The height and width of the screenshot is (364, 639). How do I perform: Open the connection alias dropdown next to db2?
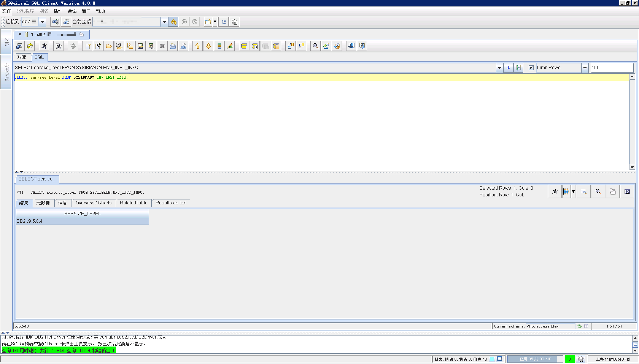pyautogui.click(x=43, y=21)
